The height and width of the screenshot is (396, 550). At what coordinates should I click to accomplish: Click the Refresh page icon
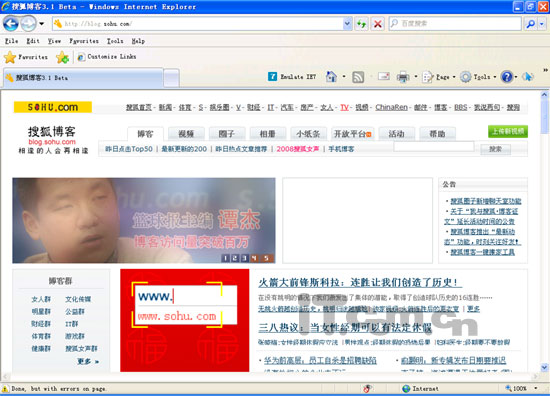(361, 24)
